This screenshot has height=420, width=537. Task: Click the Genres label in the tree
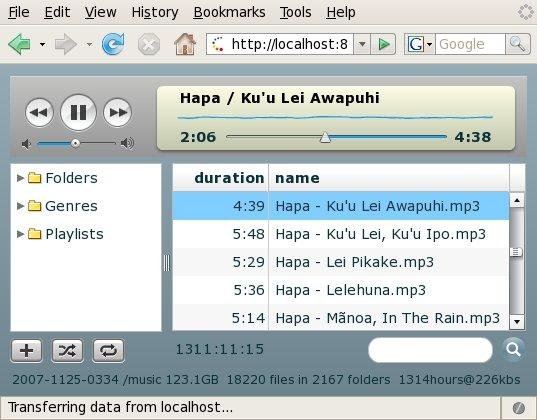click(x=71, y=206)
